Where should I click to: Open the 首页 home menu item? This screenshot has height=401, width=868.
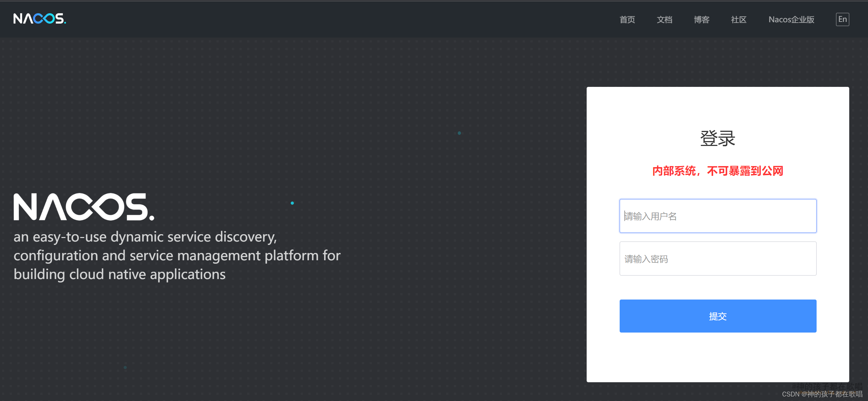[627, 20]
